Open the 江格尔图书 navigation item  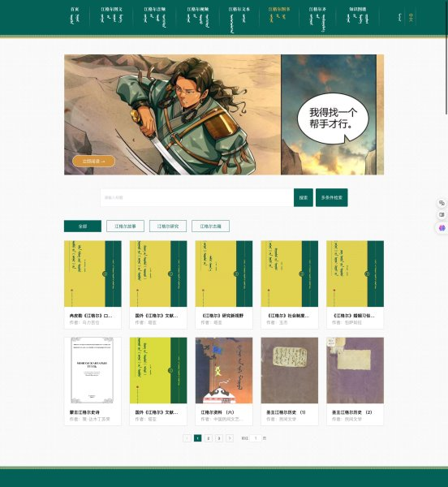[x=279, y=15]
